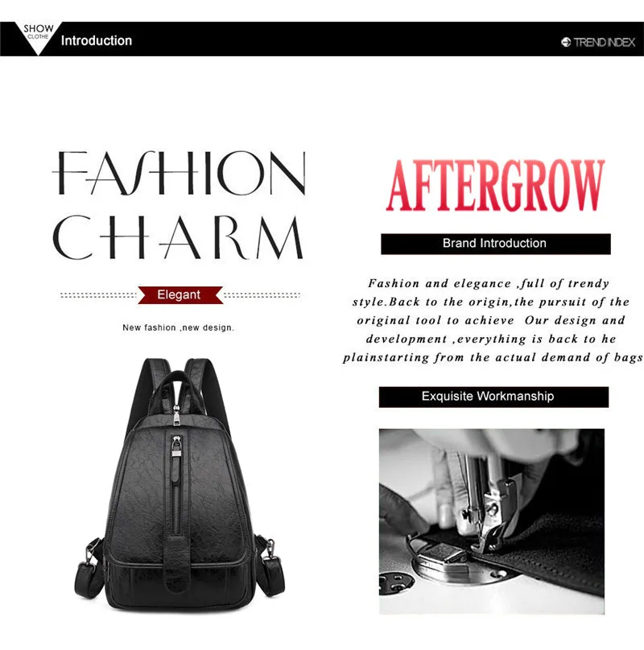Select the Introduction header label
This screenshot has width=644, height=650.
pos(97,40)
